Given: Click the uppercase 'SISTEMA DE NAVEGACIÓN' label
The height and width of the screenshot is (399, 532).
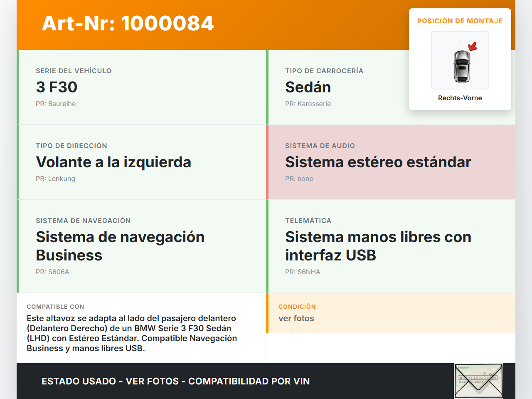Looking at the screenshot, I should (83, 221).
